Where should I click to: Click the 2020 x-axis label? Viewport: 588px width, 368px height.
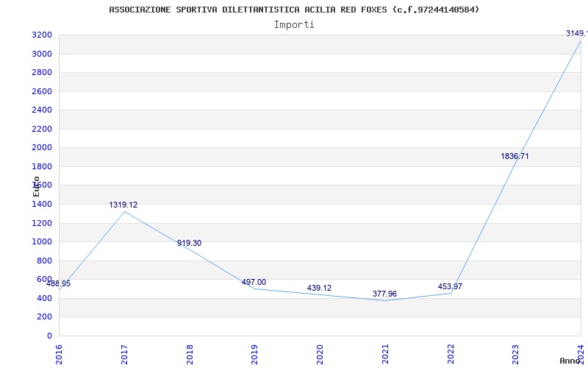coord(320,355)
